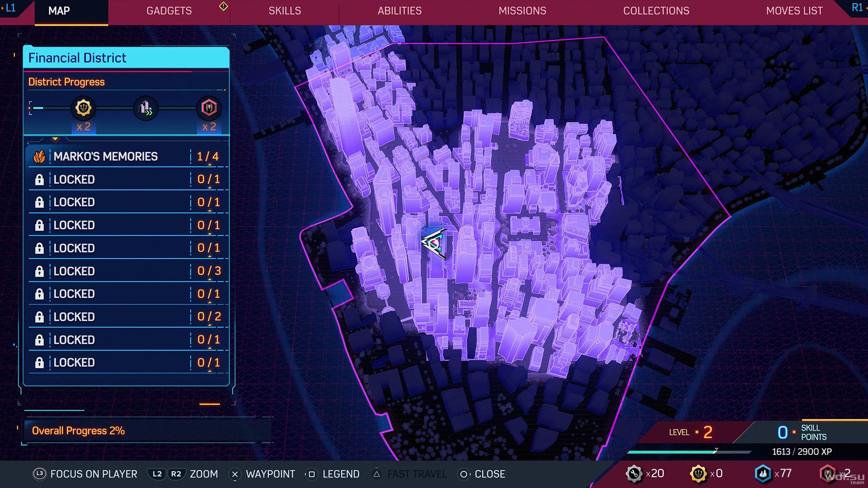Click the orange scroll indicator below the list
Image resolution: width=868 pixels, height=488 pixels.
click(x=210, y=404)
